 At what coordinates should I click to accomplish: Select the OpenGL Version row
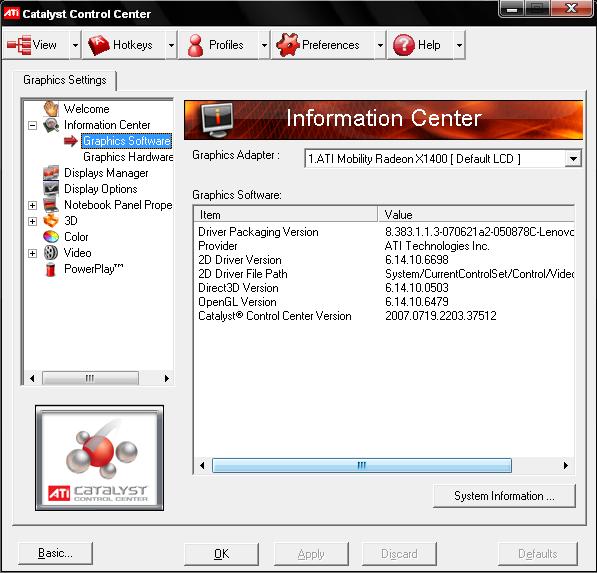384,302
